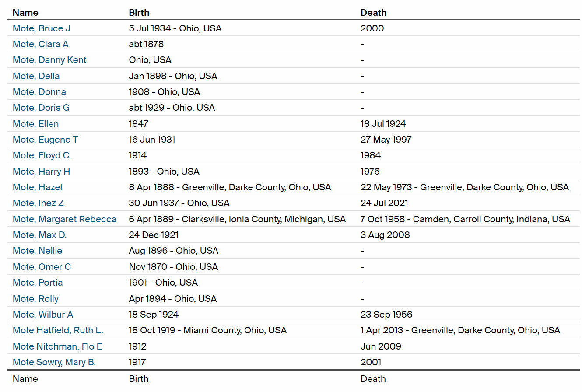Screen dimensions: 582x392
Task: Open Mote, Danny Kent's profile
Action: click(49, 60)
